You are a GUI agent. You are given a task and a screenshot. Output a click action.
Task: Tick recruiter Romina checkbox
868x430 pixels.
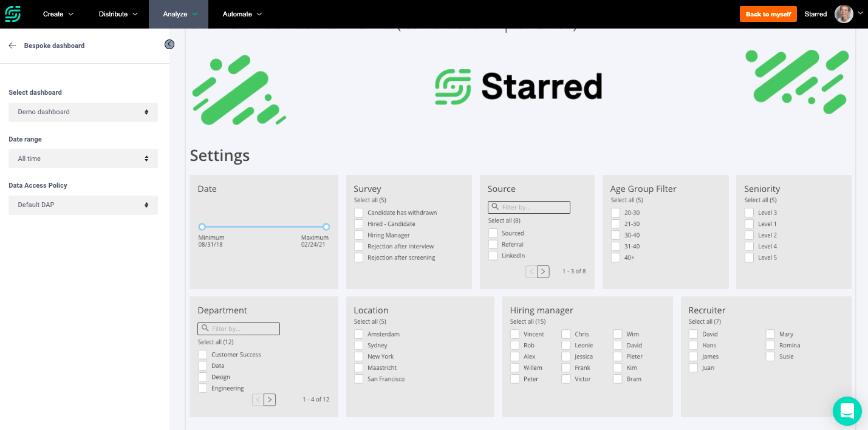(x=771, y=346)
